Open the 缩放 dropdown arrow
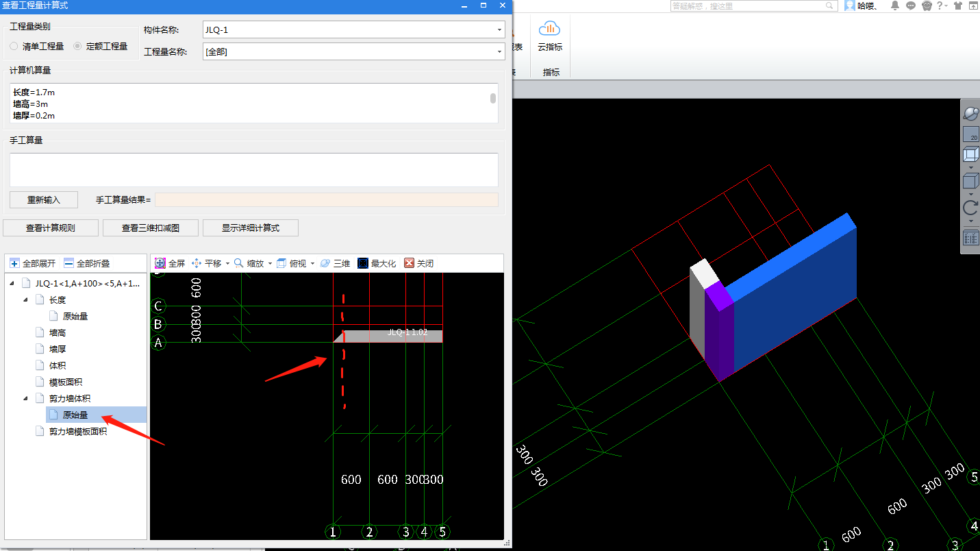This screenshot has width=980, height=551. (x=270, y=264)
